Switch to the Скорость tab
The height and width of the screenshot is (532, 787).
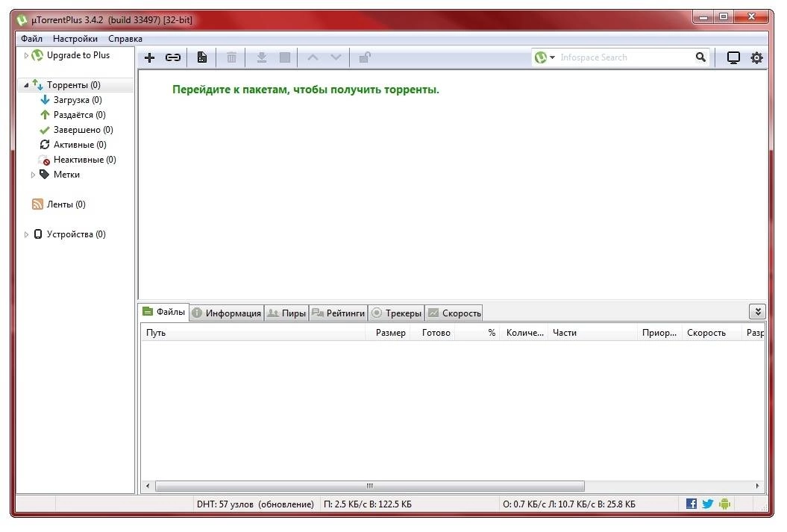(454, 313)
